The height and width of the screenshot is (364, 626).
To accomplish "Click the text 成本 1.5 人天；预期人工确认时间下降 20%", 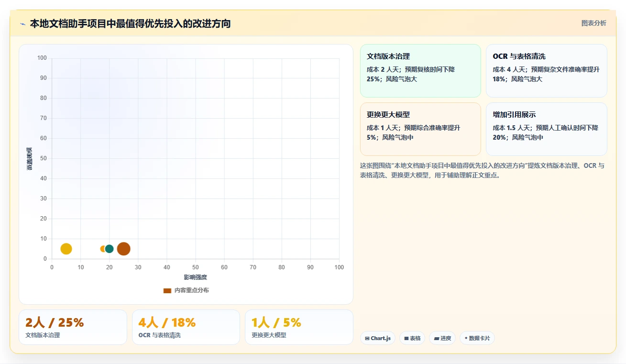I will (546, 132).
